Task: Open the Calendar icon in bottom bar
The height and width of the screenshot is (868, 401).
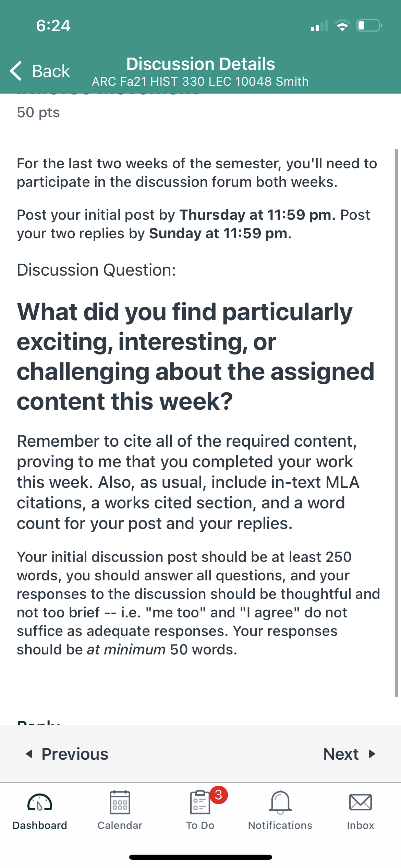Action: (120, 802)
